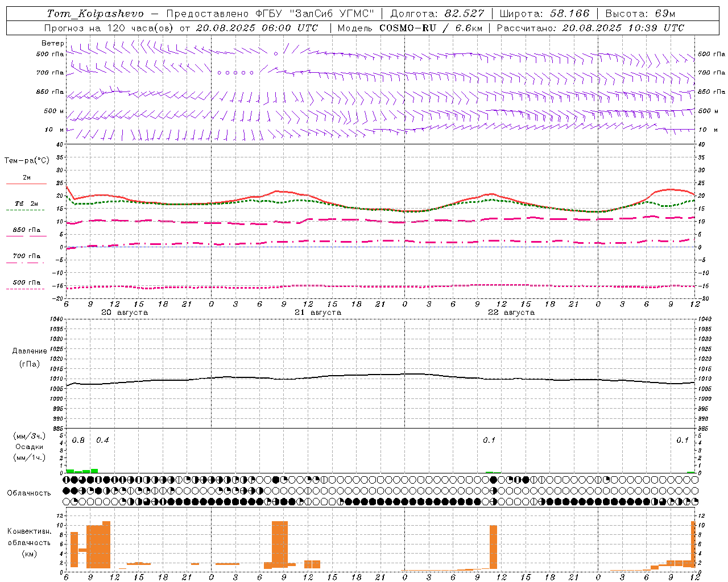Image resolution: width=728 pixels, height=582 pixels.
Task: Click the '(мм/3ч.)' precipitation unit label
Action: pyautogui.click(x=29, y=436)
